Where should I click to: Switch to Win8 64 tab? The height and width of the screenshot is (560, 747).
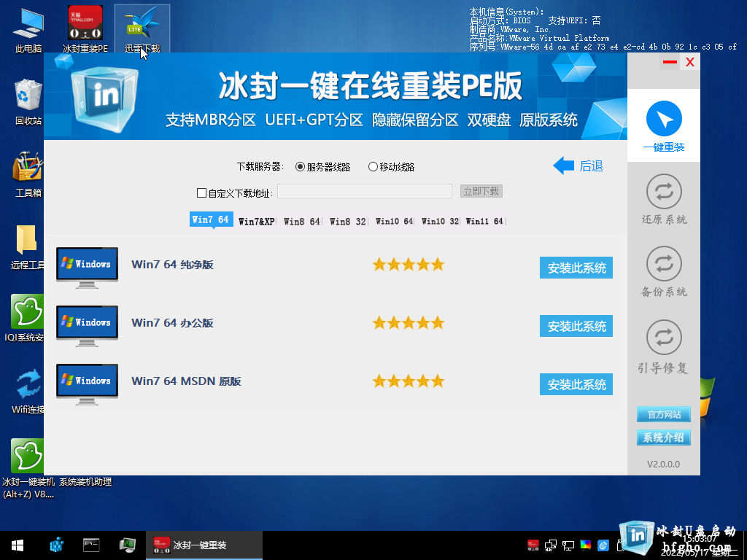click(x=302, y=221)
